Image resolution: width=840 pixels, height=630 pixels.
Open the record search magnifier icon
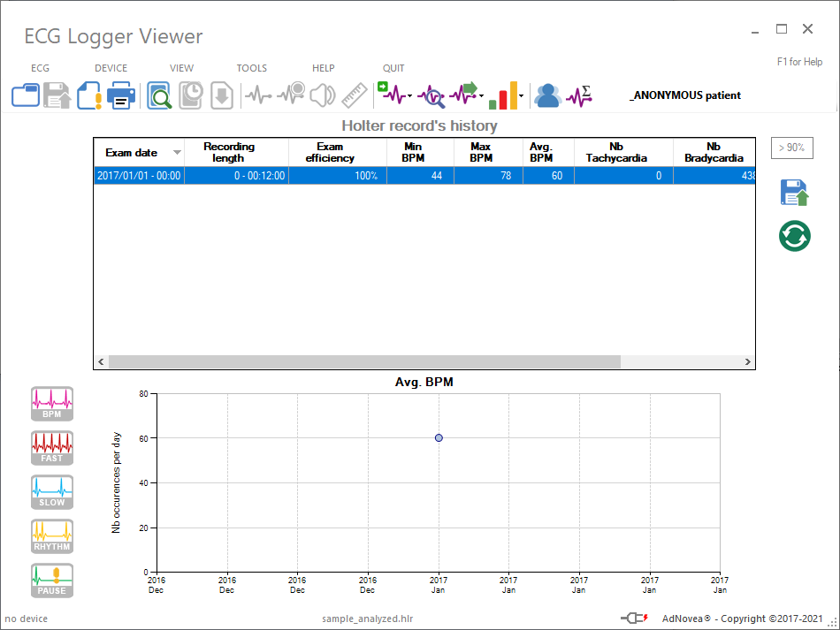click(159, 95)
